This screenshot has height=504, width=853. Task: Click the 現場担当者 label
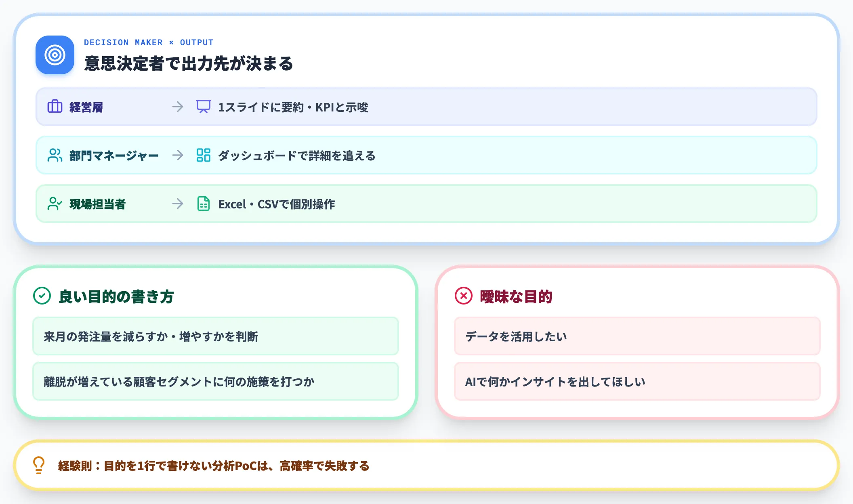[x=97, y=204]
